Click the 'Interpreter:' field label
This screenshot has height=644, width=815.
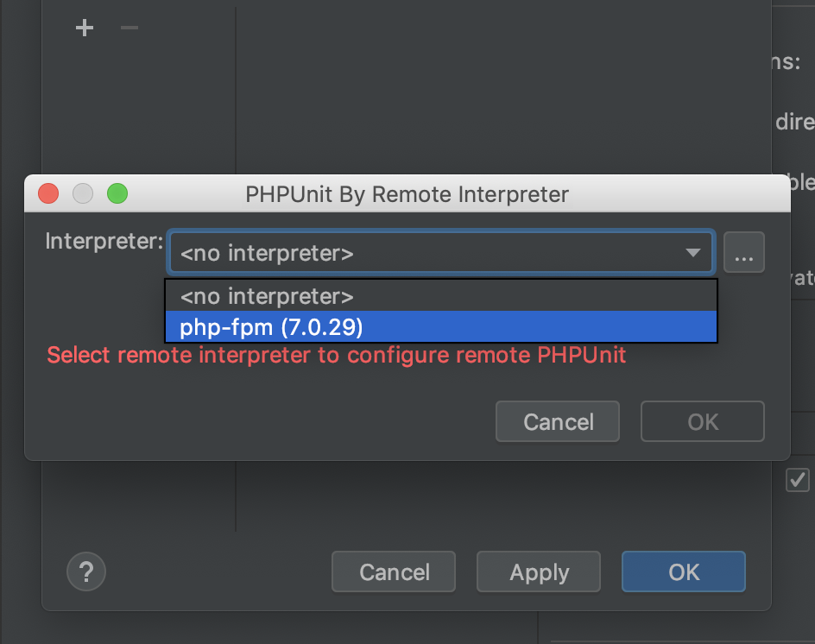(104, 241)
